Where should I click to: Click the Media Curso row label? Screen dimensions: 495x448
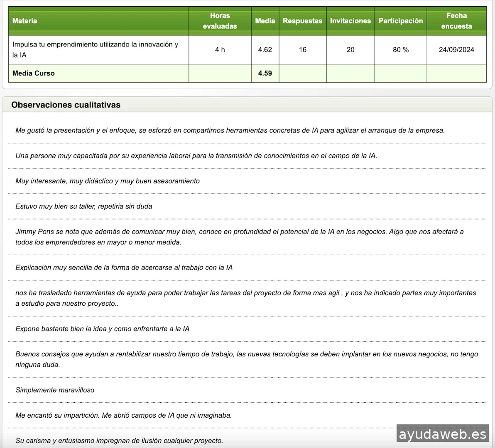34,73
